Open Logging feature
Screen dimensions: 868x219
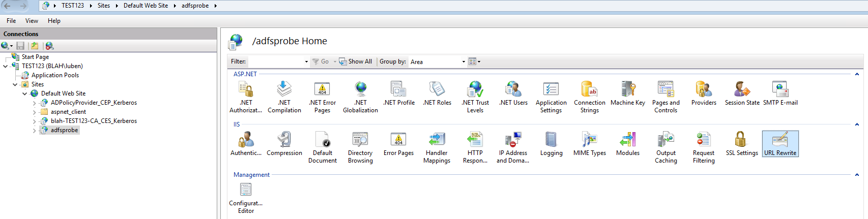coord(551,144)
